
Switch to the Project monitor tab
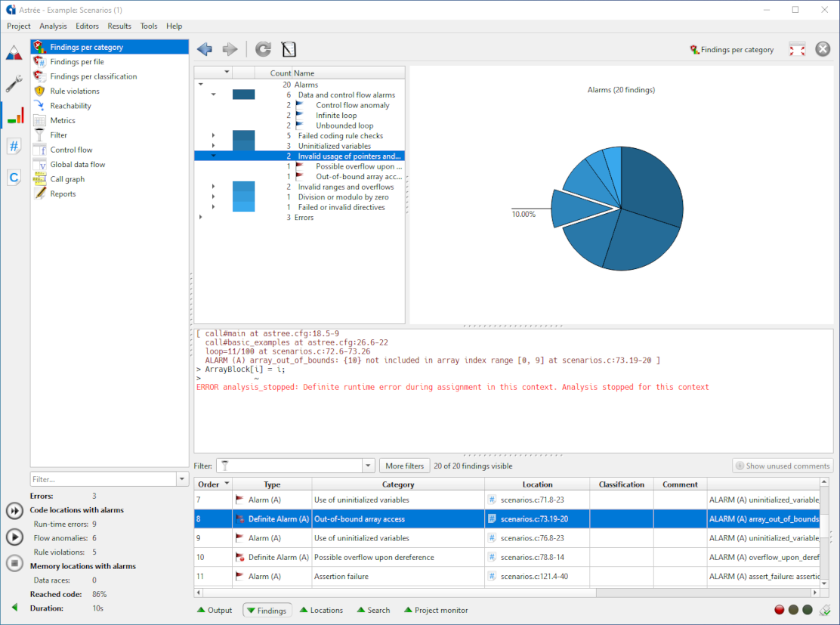(436, 610)
